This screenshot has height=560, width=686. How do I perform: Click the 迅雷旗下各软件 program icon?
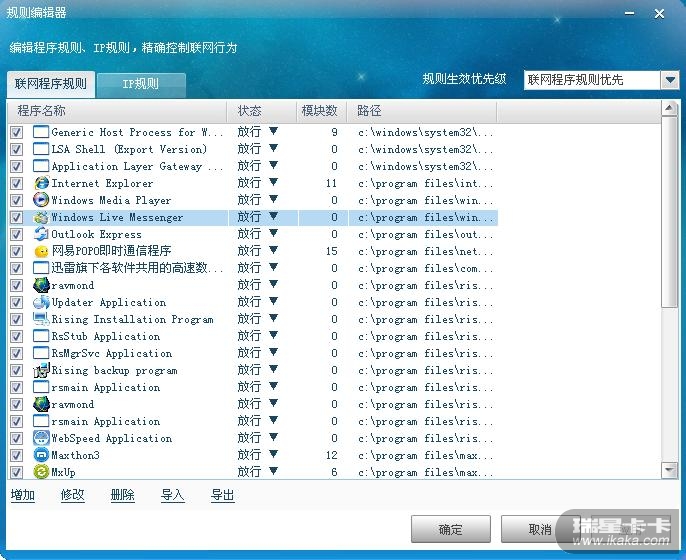(x=41, y=268)
